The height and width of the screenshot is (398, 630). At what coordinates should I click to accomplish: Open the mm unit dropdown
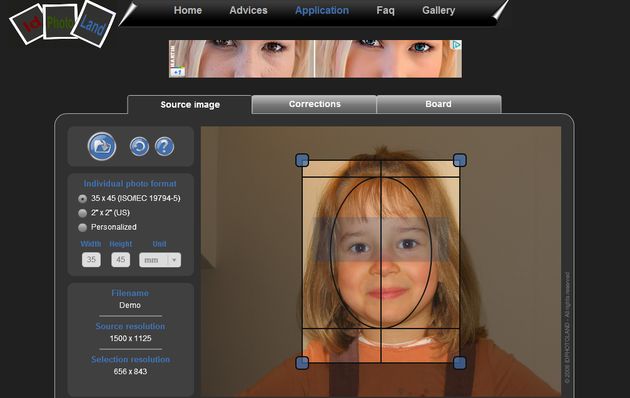160,260
